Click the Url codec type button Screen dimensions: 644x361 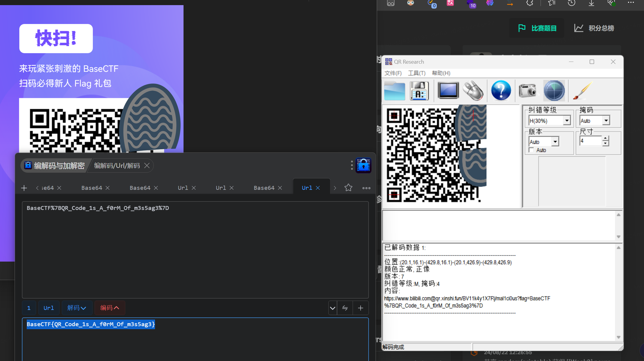point(49,308)
